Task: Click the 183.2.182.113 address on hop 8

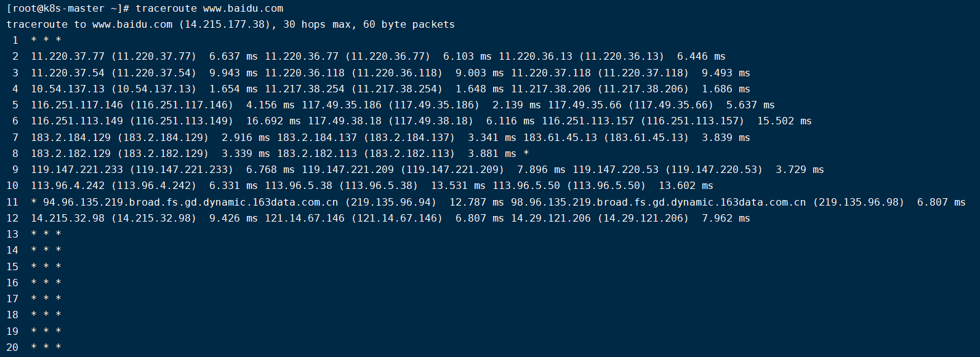Action: [317, 153]
